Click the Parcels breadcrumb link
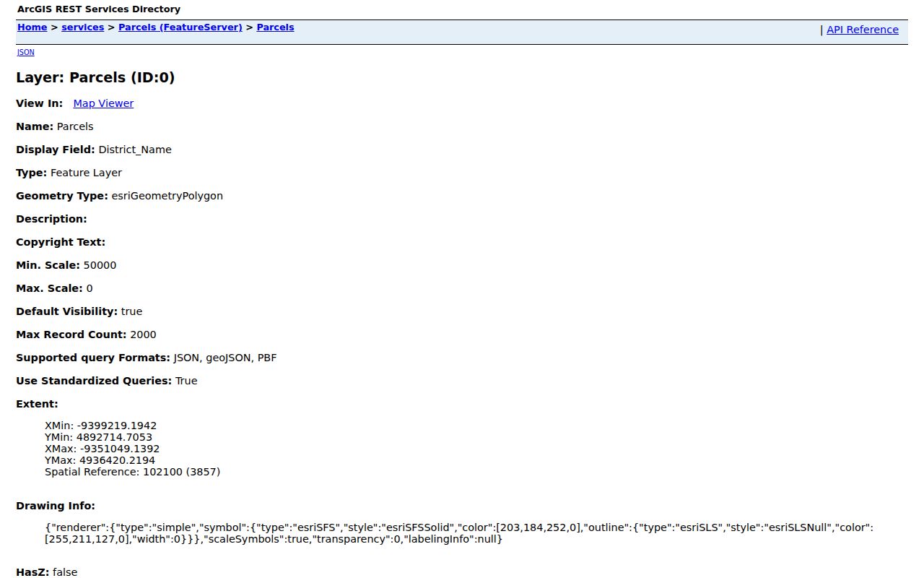The image size is (924, 578). point(275,27)
